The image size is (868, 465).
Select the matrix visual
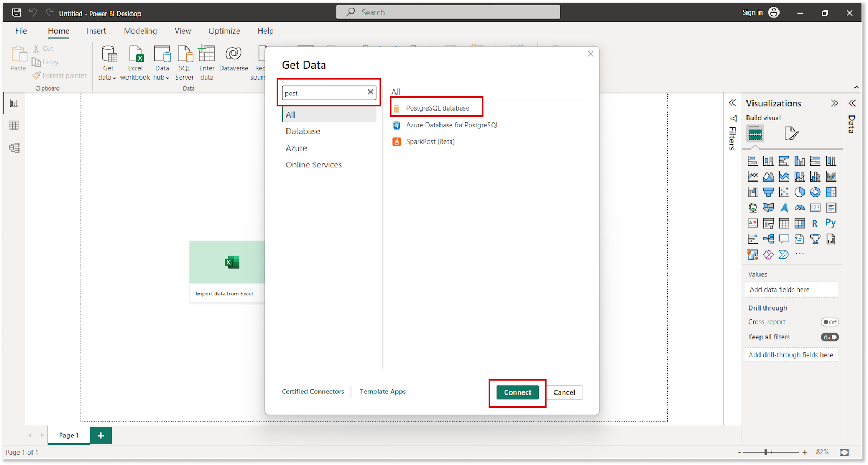(x=800, y=223)
